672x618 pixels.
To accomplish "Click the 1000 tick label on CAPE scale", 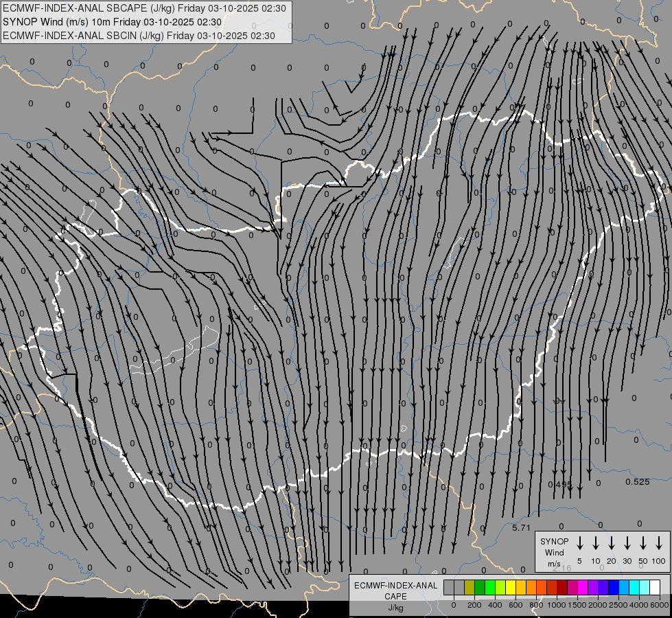I will [x=556, y=605].
